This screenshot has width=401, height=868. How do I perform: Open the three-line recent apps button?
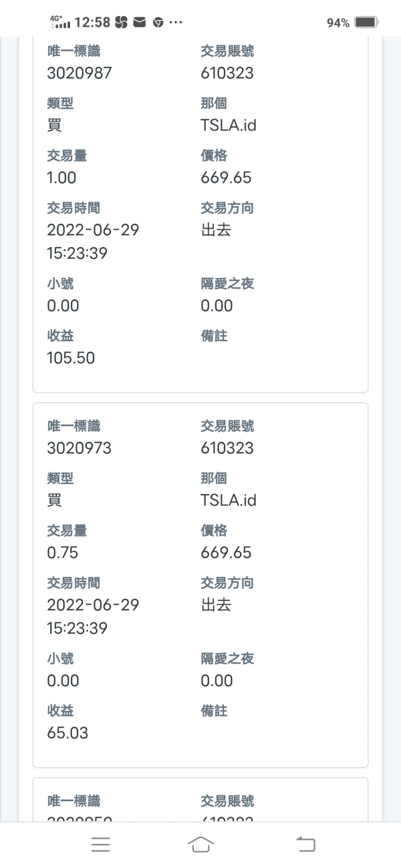[x=101, y=844]
